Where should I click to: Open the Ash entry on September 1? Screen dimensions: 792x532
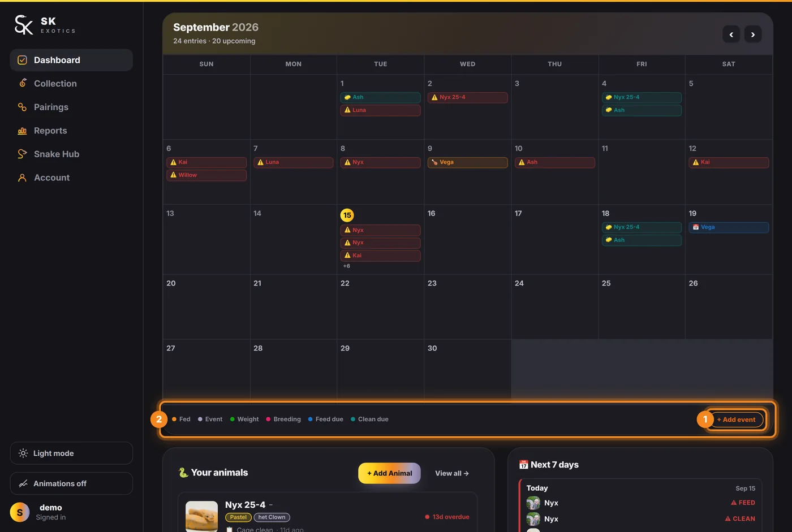(380, 97)
